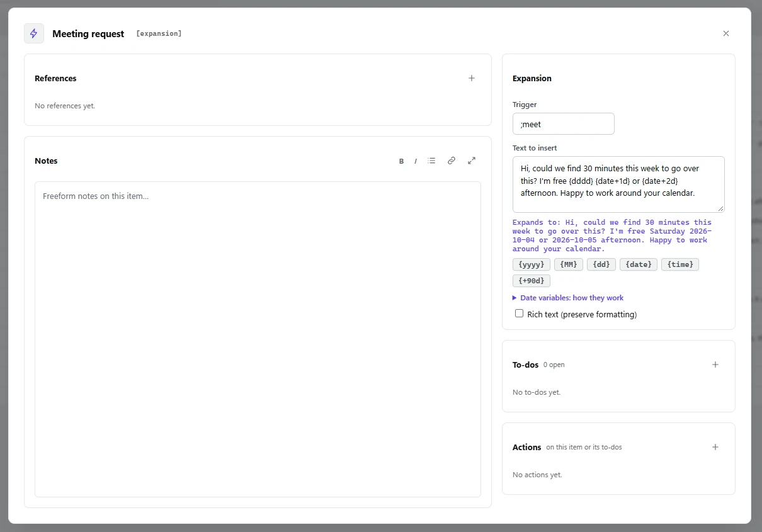The width and height of the screenshot is (762, 532).
Task: Add a new to-do with plus icon
Action: coord(715,365)
